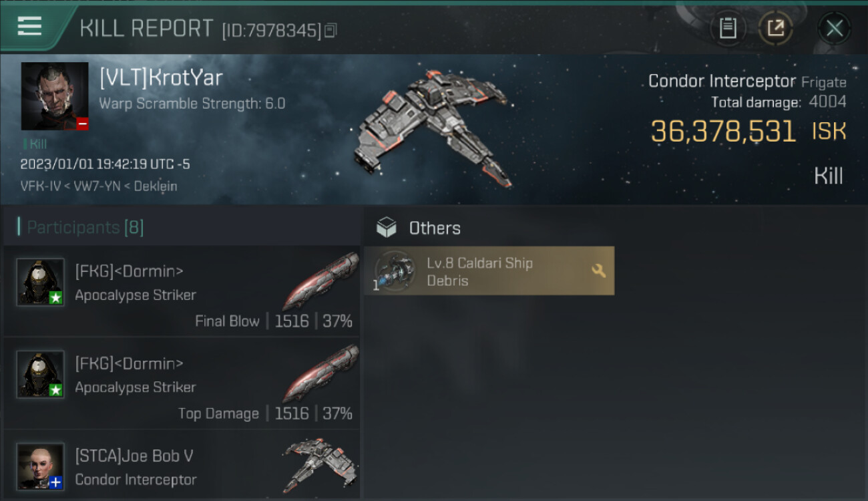Select Lv.8 Caldari Ship Debris item
The width and height of the screenshot is (868, 501).
pyautogui.click(x=489, y=271)
